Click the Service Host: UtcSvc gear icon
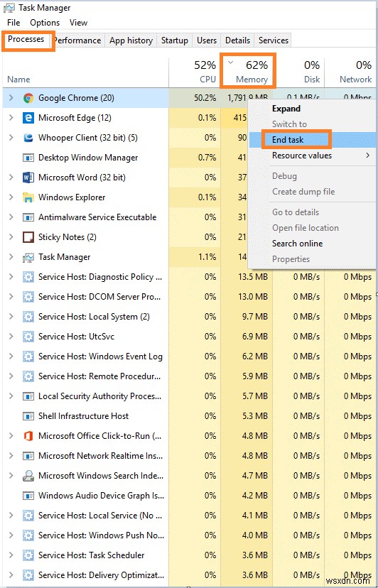 (x=28, y=337)
